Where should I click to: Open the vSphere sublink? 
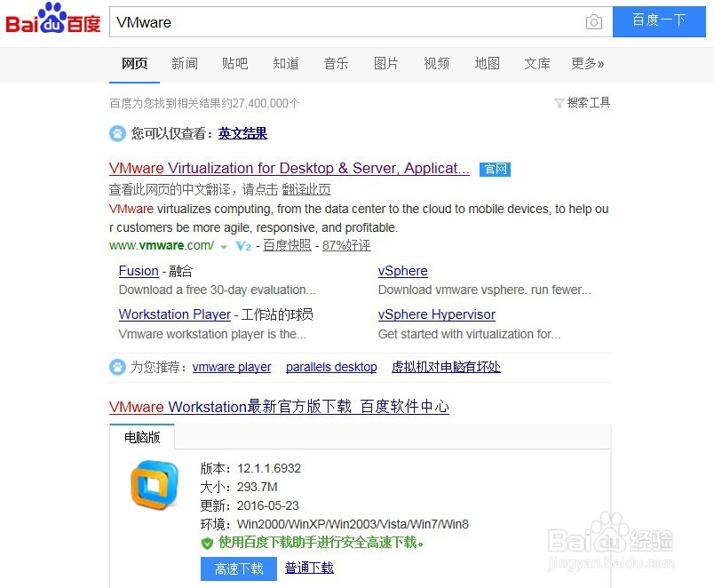coord(403,271)
